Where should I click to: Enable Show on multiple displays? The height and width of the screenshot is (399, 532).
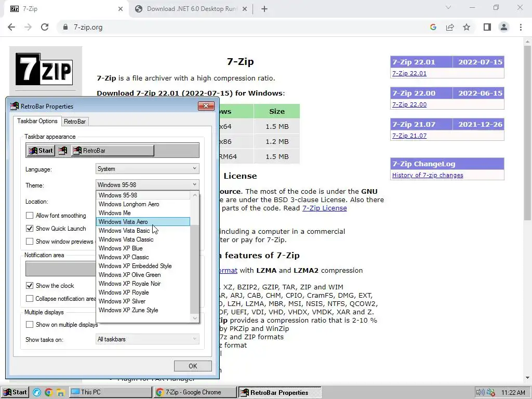30,325
